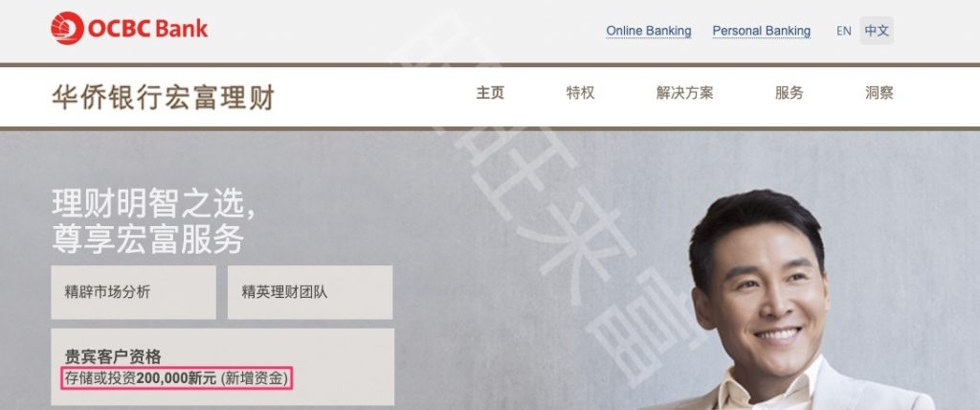
Task: Open the 服务 menu item
Action: coord(789,93)
